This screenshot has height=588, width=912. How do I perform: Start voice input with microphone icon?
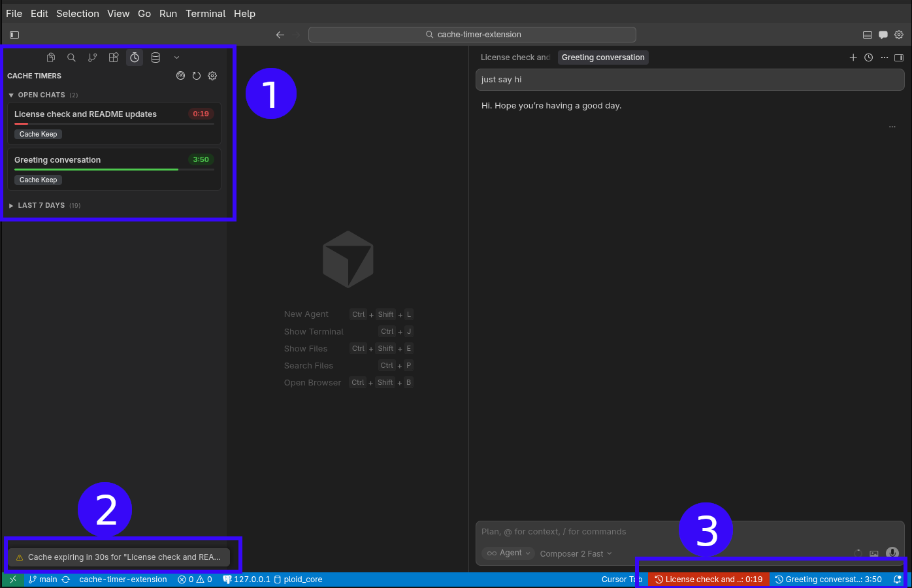click(x=892, y=553)
